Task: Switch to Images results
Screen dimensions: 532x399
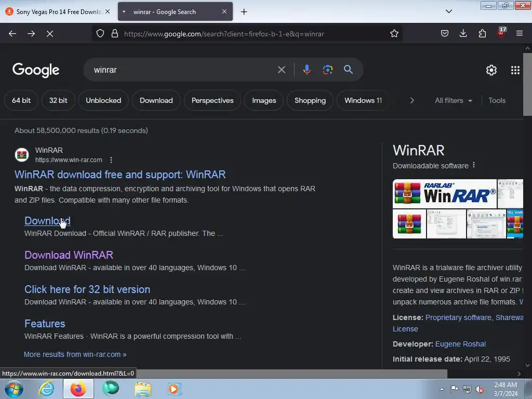Action: coord(264,100)
